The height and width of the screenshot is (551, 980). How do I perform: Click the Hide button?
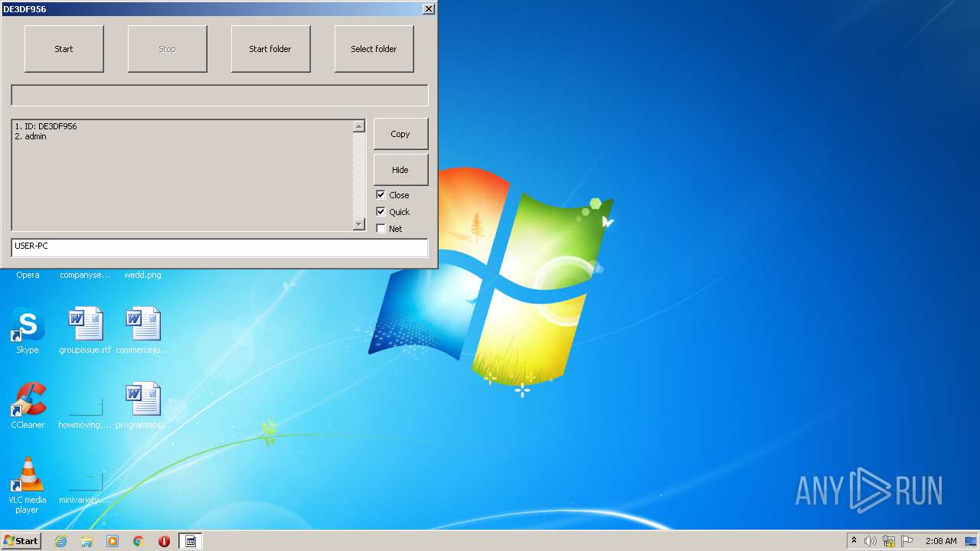click(x=400, y=170)
